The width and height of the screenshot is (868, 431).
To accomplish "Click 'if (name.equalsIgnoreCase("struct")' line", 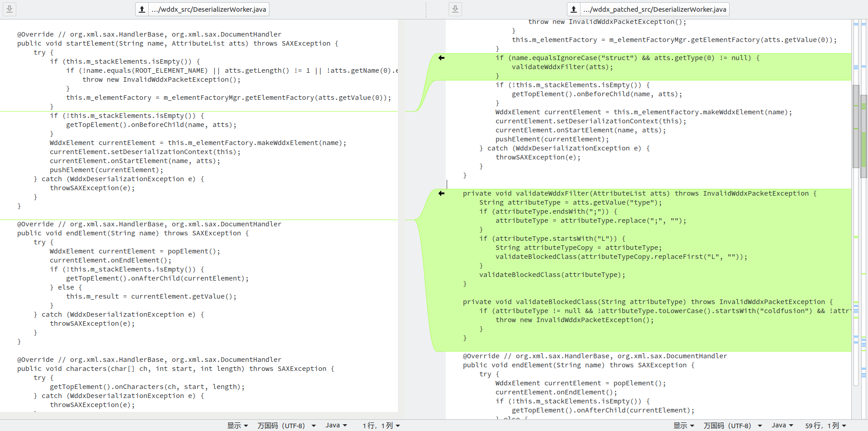I will pyautogui.click(x=627, y=58).
